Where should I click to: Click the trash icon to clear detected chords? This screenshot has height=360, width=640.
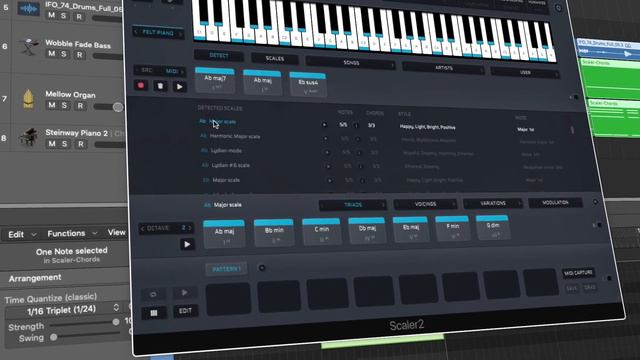pyautogui.click(x=160, y=86)
